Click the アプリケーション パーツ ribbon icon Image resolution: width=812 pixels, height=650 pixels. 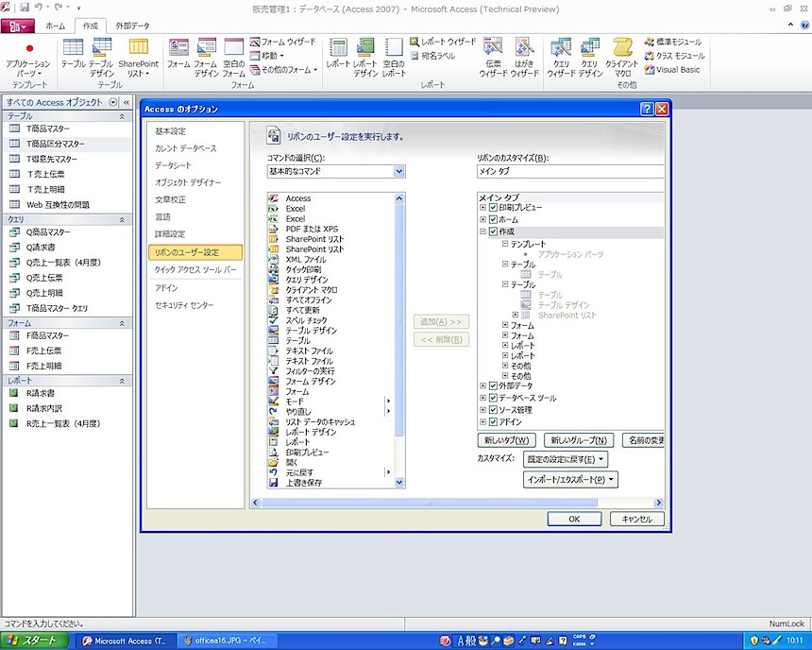coord(28,58)
